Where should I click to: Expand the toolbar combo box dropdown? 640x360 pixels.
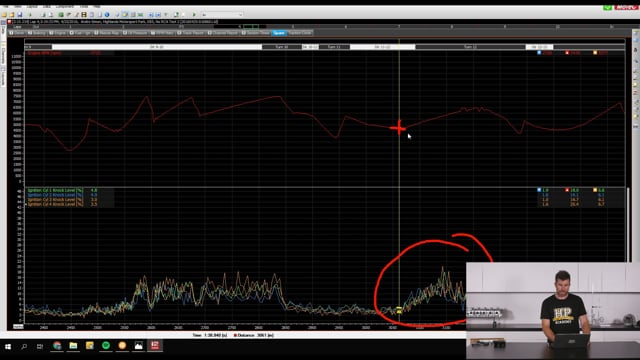coord(240,15)
